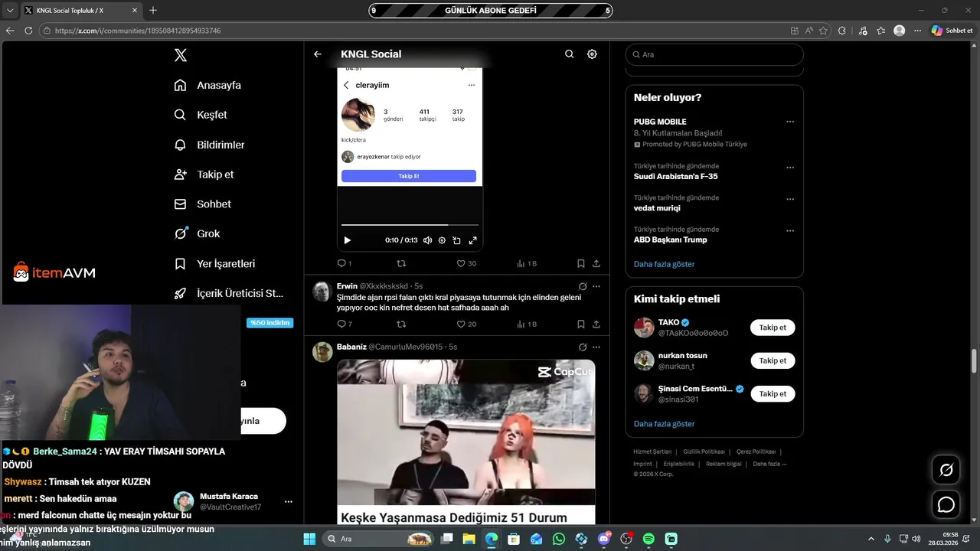This screenshot has width=980, height=551.
Task: Click the x.com address bar
Action: (413, 31)
